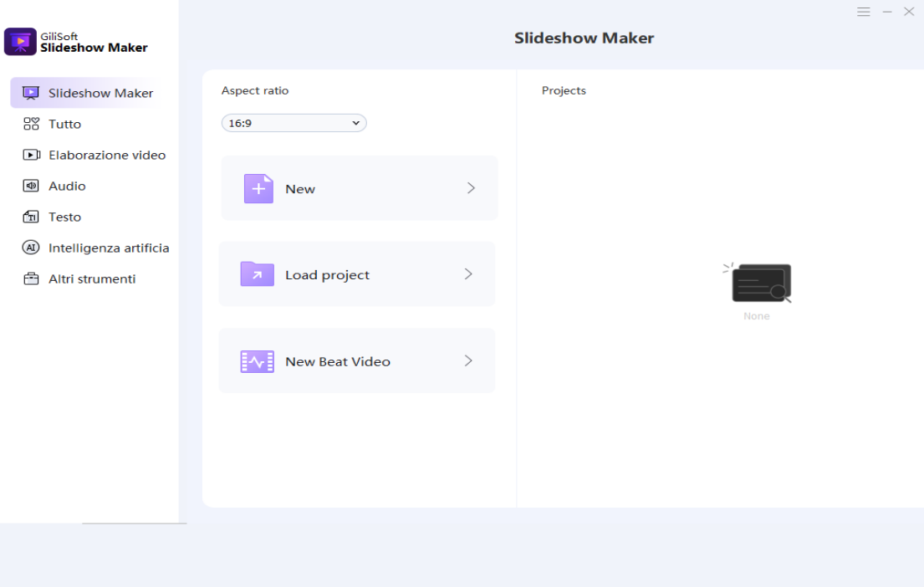The width and height of the screenshot is (924, 587).
Task: Click the chevron arrow on Load project card
Action: [x=468, y=274]
